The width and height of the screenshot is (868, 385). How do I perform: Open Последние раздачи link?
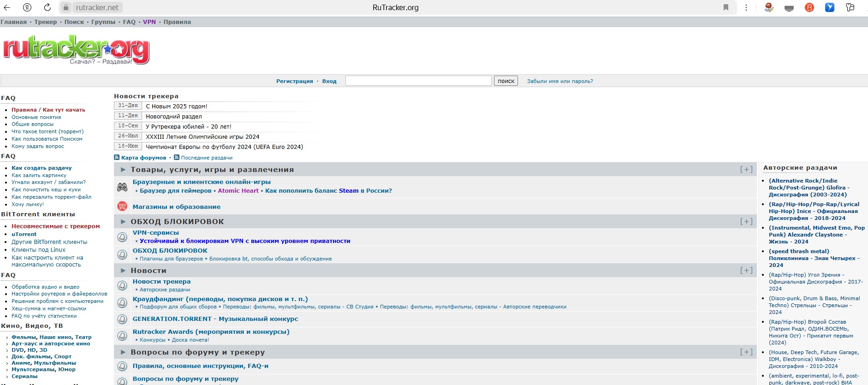pos(207,158)
